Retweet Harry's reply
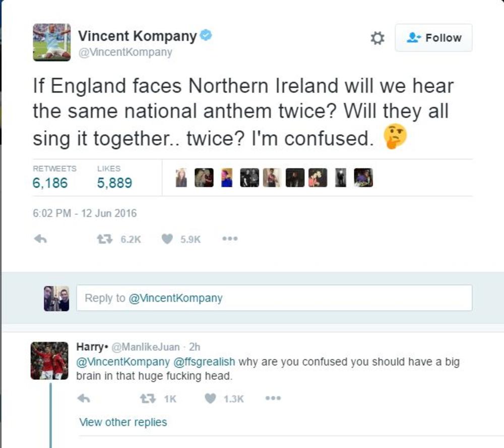This screenshot has height=448, width=504. tap(147, 399)
